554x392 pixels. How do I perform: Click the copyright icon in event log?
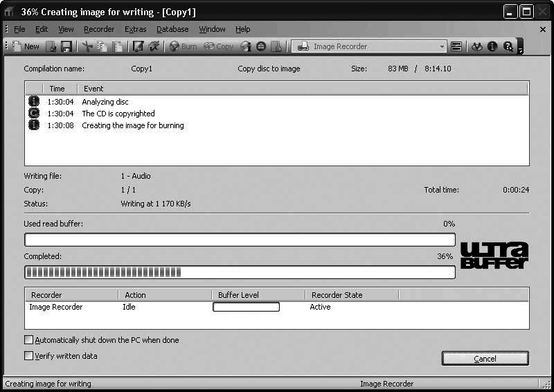(x=34, y=114)
